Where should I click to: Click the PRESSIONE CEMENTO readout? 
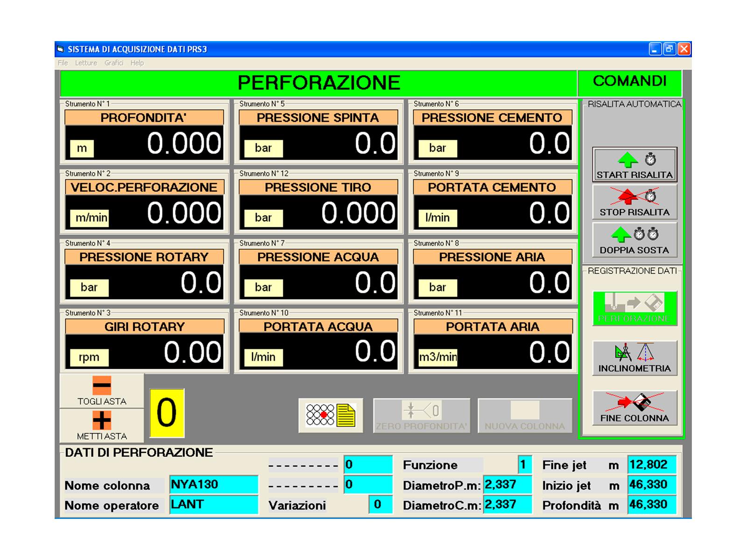click(493, 143)
